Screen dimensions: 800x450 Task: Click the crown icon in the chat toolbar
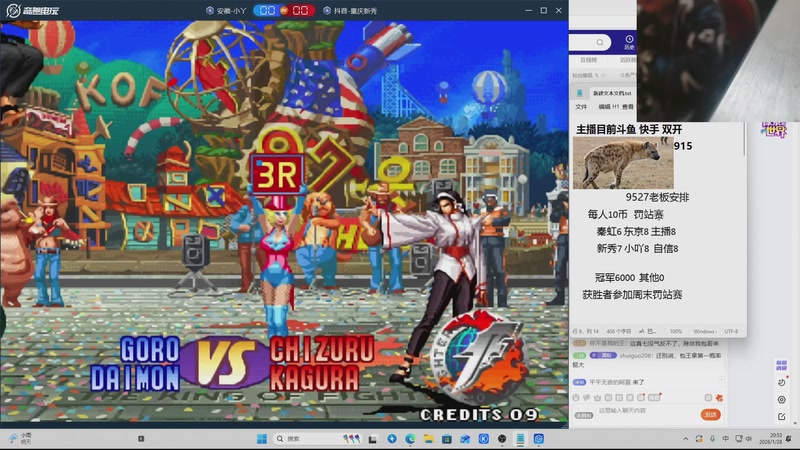coord(597,397)
